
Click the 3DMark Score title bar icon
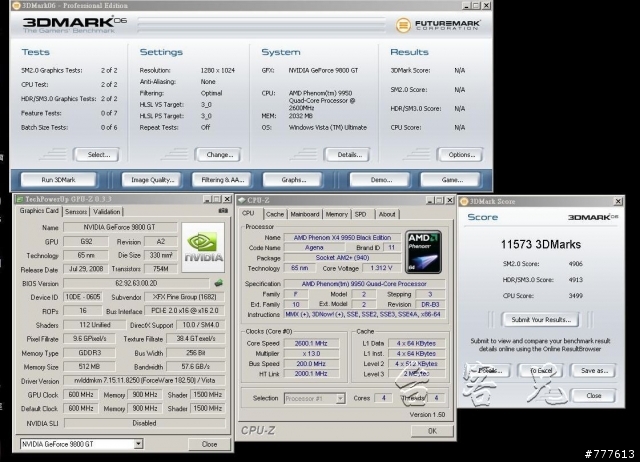(x=464, y=201)
